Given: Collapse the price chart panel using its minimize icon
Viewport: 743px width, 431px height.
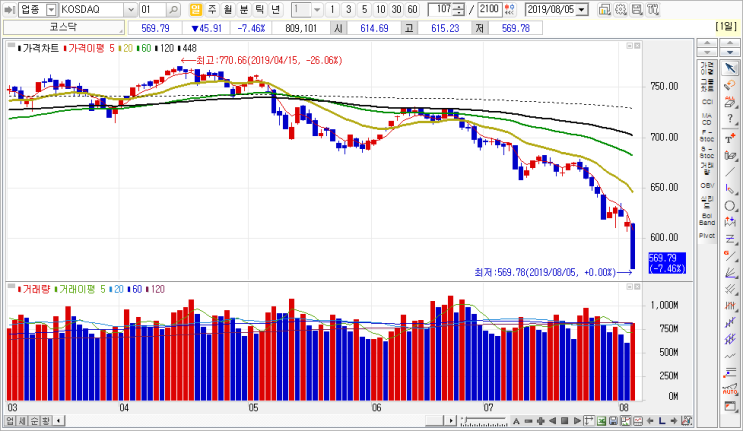Looking at the screenshot, I should click(x=630, y=46).
